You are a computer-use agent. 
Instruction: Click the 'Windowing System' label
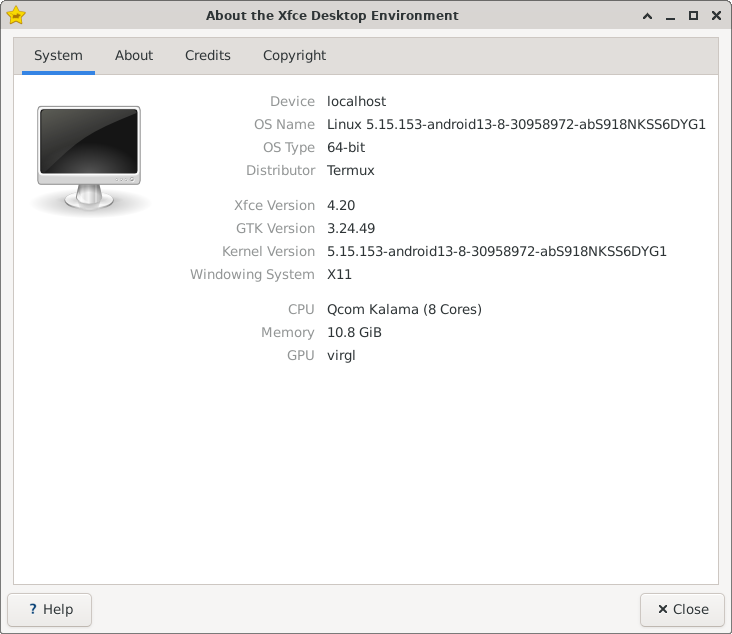[253, 275]
